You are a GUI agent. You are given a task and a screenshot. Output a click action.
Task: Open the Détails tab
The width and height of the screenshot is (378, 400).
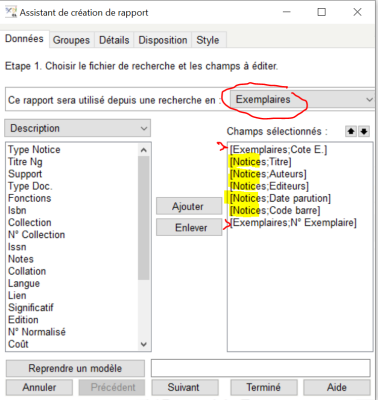pyautogui.click(x=114, y=40)
